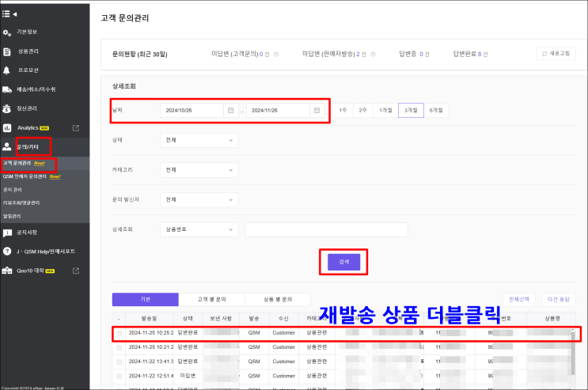Switch to the 고객 별 문의 tab
Viewport: 588px width, 390px height.
tap(211, 299)
